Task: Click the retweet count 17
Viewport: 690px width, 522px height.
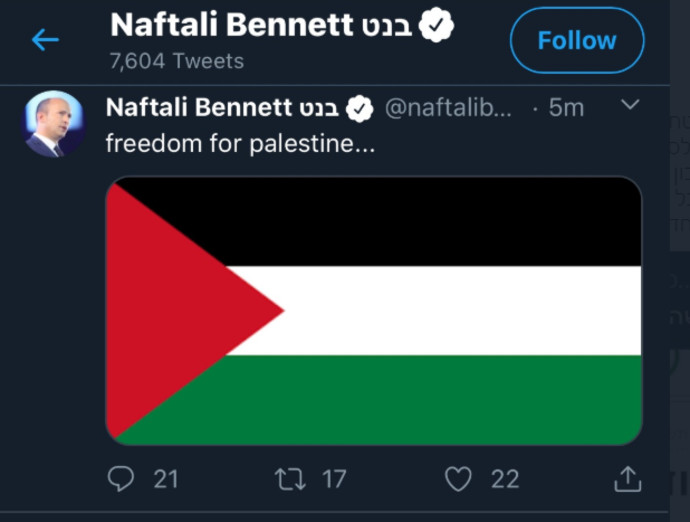Action: pos(334,479)
